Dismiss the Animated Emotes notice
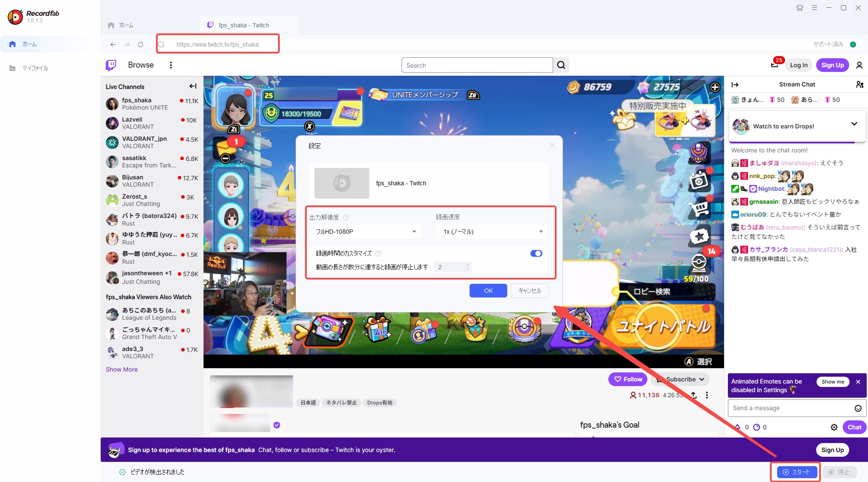This screenshot has height=482, width=868. 858,382
